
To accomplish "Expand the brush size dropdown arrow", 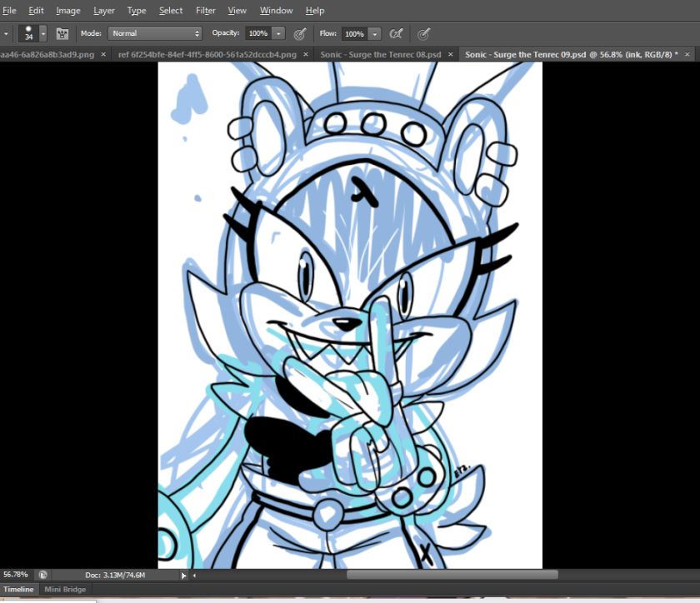I will click(x=42, y=33).
